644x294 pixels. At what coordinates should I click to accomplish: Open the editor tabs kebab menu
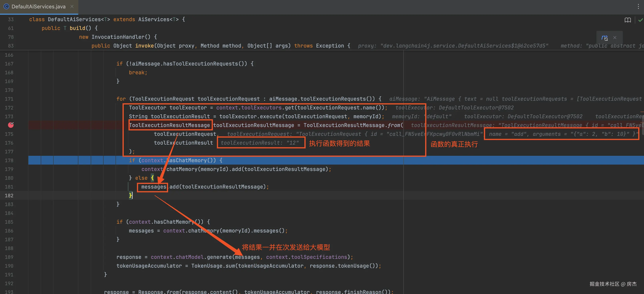[638, 7]
